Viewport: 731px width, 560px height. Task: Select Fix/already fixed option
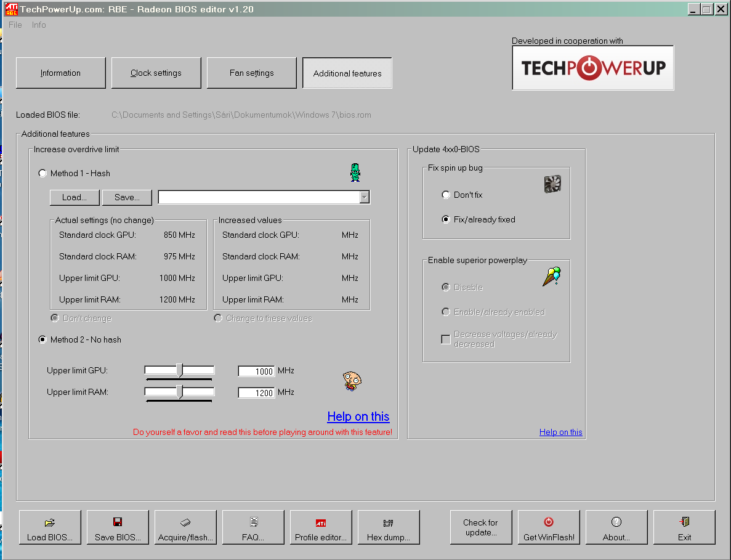click(x=446, y=219)
